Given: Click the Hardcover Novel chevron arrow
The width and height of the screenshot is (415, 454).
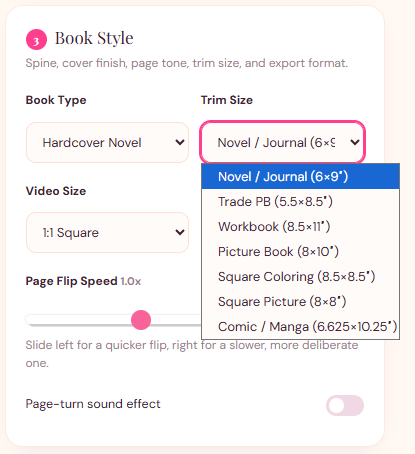Looking at the screenshot, I should coord(180,142).
